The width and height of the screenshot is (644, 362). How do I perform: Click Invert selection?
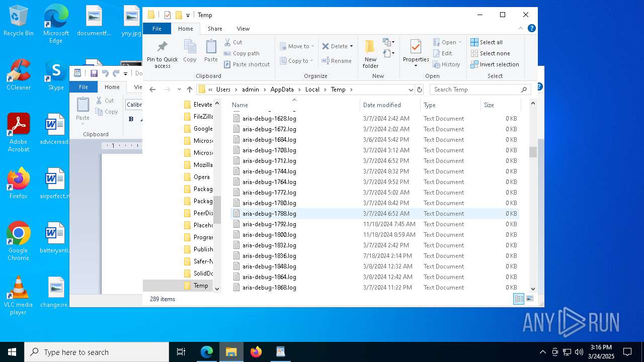click(495, 64)
